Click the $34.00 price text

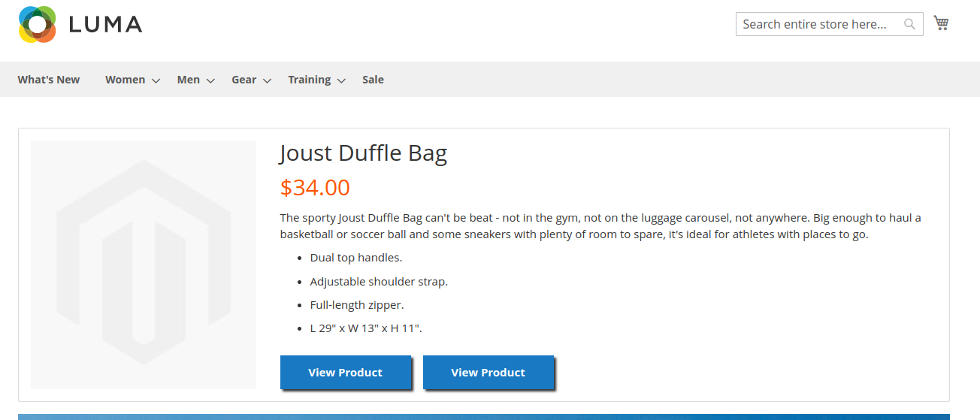click(x=315, y=187)
